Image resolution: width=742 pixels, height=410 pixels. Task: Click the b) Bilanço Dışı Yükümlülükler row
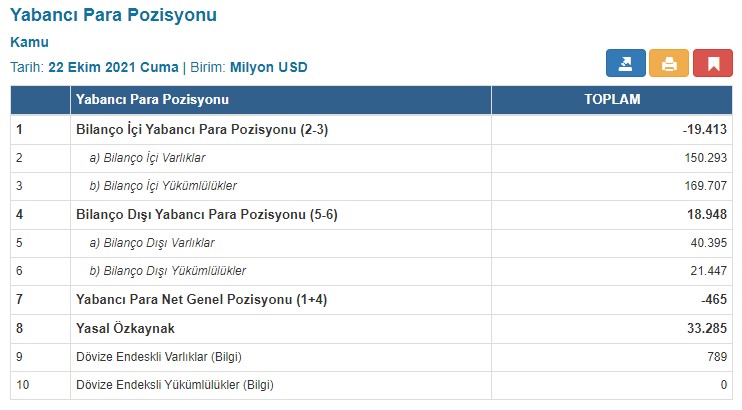168,271
